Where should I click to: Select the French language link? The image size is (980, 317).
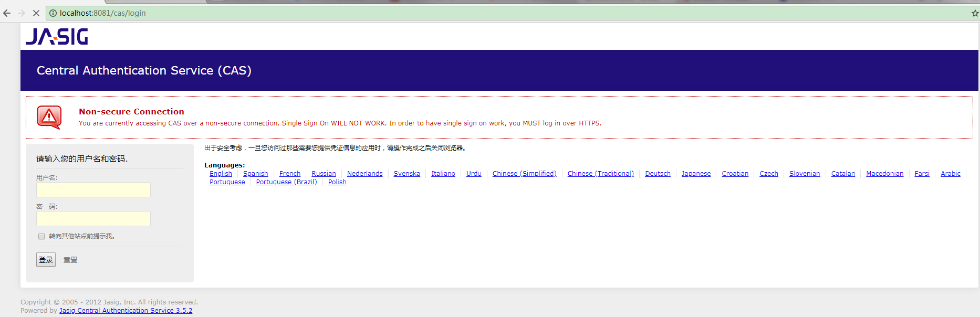[290, 174]
